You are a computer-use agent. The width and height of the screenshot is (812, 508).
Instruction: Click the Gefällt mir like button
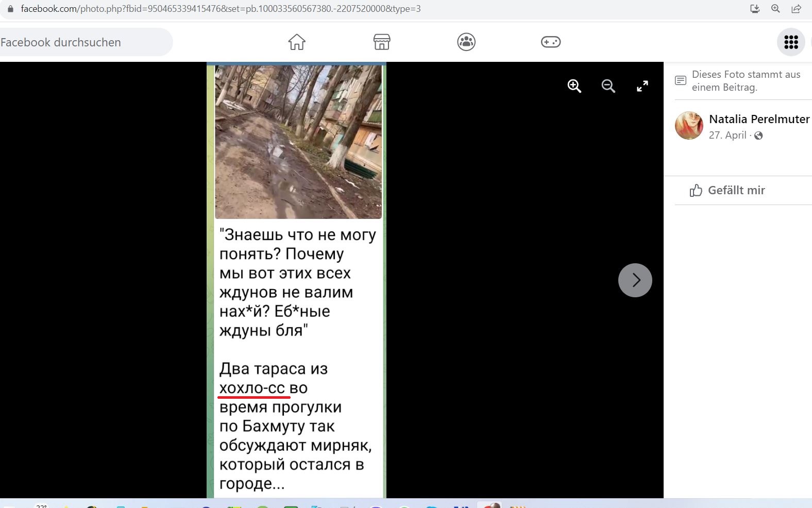pyautogui.click(x=728, y=190)
